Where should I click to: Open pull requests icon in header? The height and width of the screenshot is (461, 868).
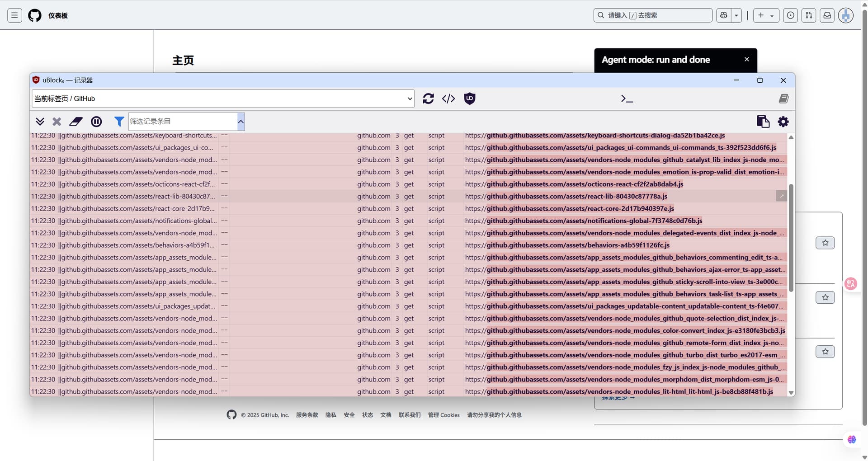tap(809, 15)
